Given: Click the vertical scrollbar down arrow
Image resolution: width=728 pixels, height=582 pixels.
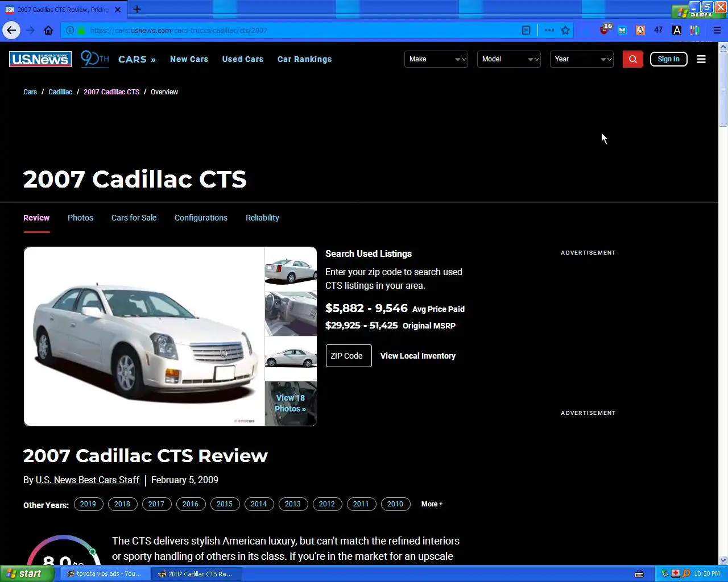Looking at the screenshot, I should click(723, 560).
